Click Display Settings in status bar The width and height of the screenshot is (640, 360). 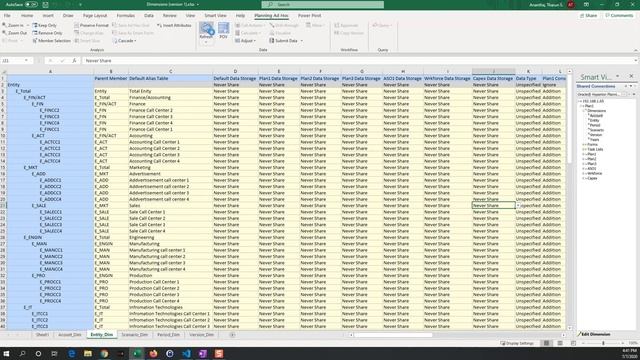pyautogui.click(x=517, y=343)
